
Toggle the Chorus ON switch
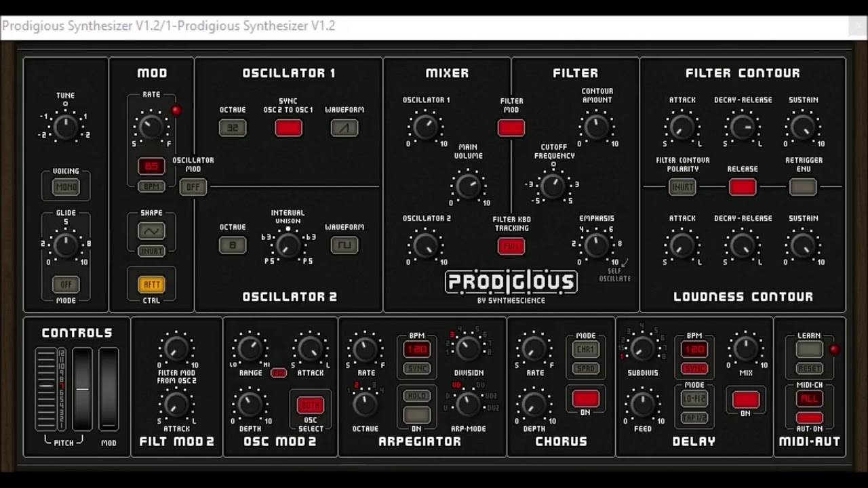pos(585,399)
